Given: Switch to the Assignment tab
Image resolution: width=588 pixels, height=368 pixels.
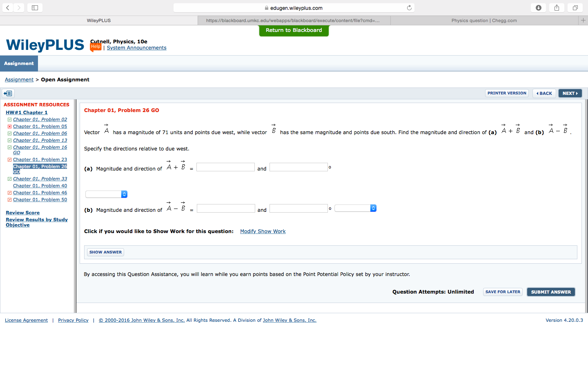Looking at the screenshot, I should [x=19, y=63].
